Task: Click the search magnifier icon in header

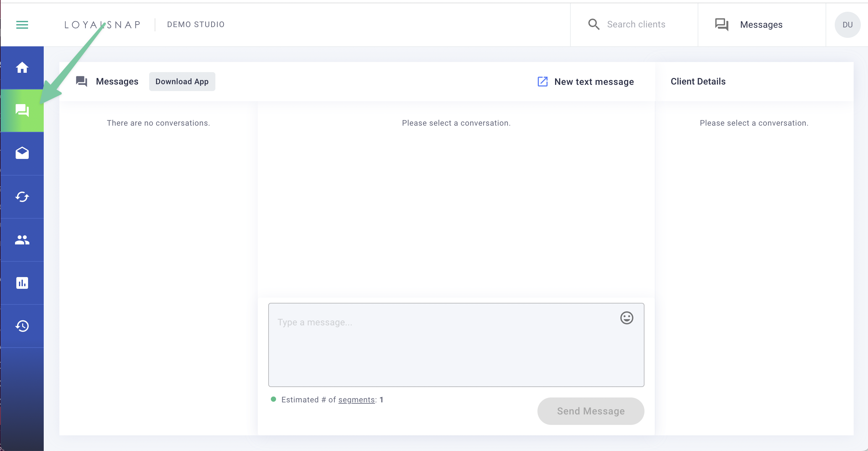Action: [x=594, y=24]
